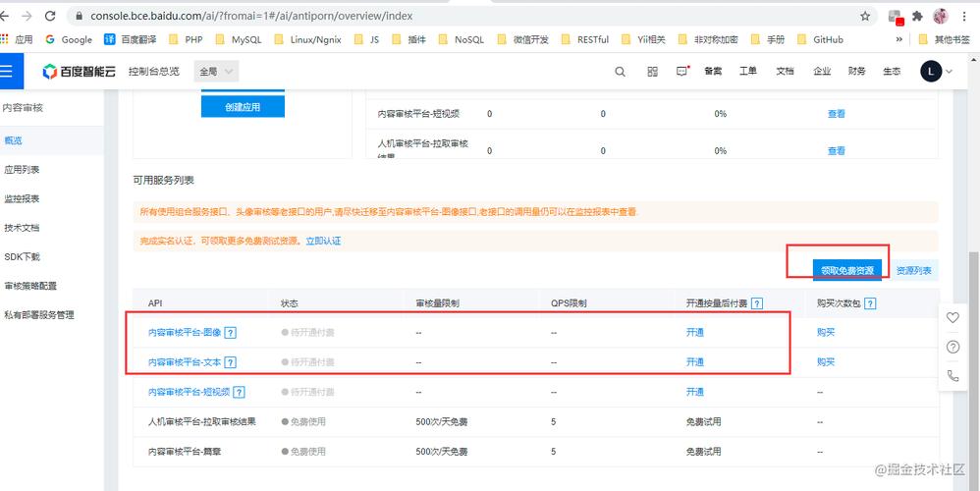This screenshot has width=980, height=491.
Task: Click 开通 for 内容审核平台-图像
Action: [695, 332]
